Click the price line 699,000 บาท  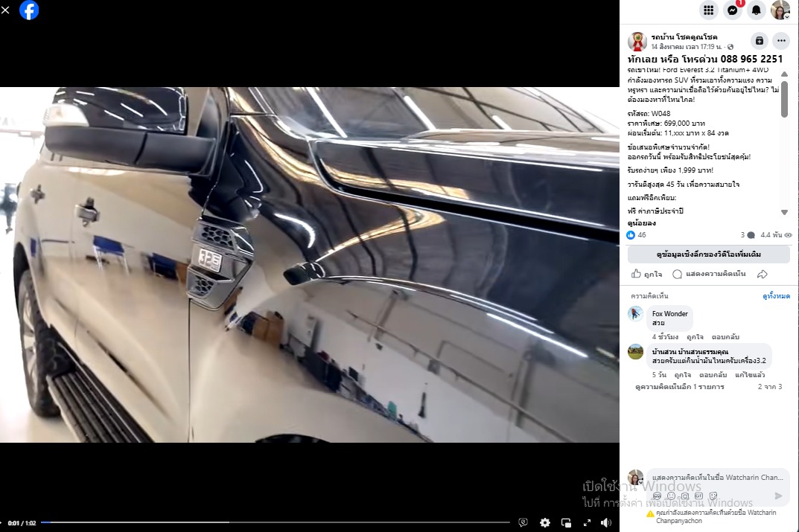pos(666,124)
